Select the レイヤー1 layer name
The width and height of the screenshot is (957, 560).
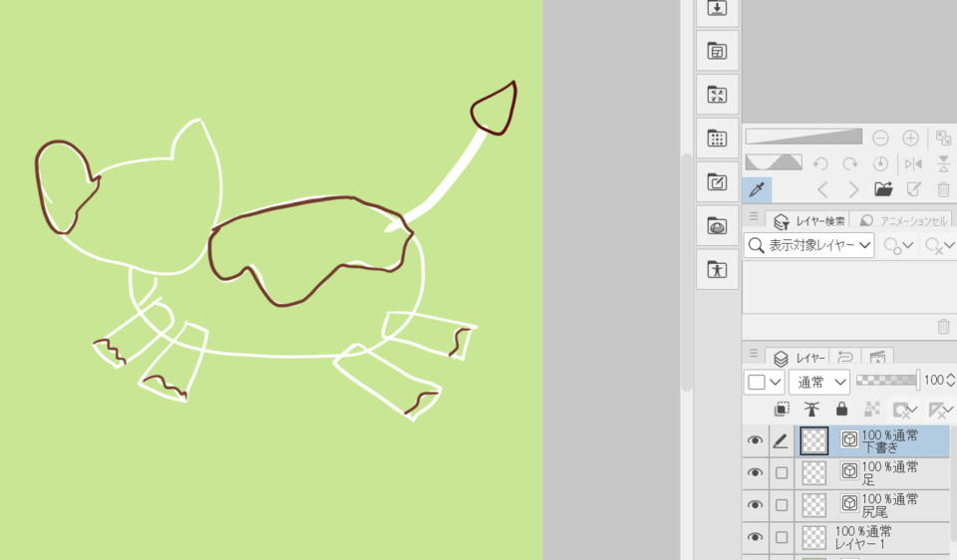[858, 544]
